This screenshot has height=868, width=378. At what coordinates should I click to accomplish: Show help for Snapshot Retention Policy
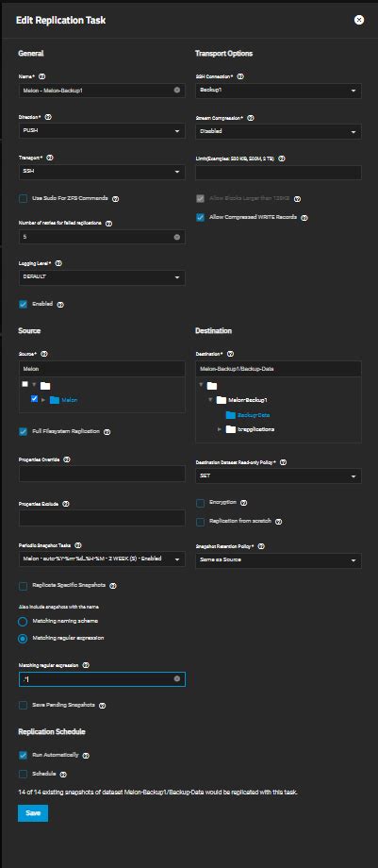261,546
